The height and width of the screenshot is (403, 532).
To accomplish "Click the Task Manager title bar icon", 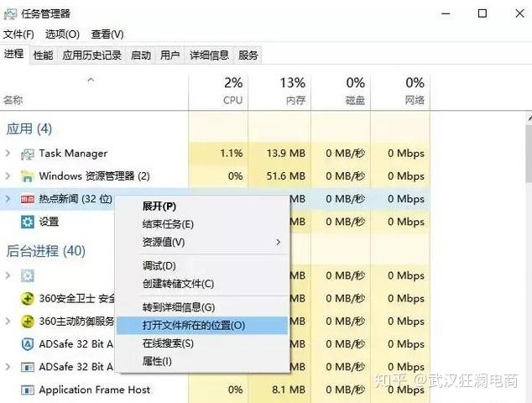I will [10, 14].
